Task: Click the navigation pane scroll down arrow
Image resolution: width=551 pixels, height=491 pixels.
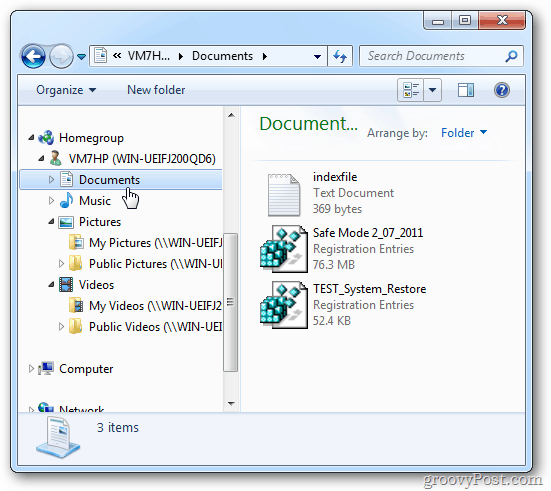Action: click(231, 403)
